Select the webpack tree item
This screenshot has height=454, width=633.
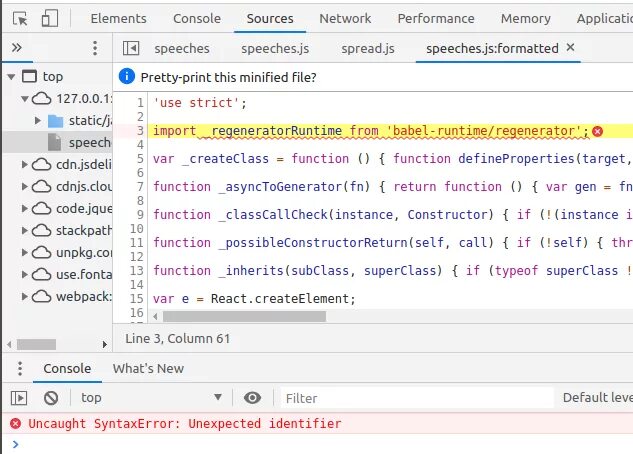tap(82, 296)
